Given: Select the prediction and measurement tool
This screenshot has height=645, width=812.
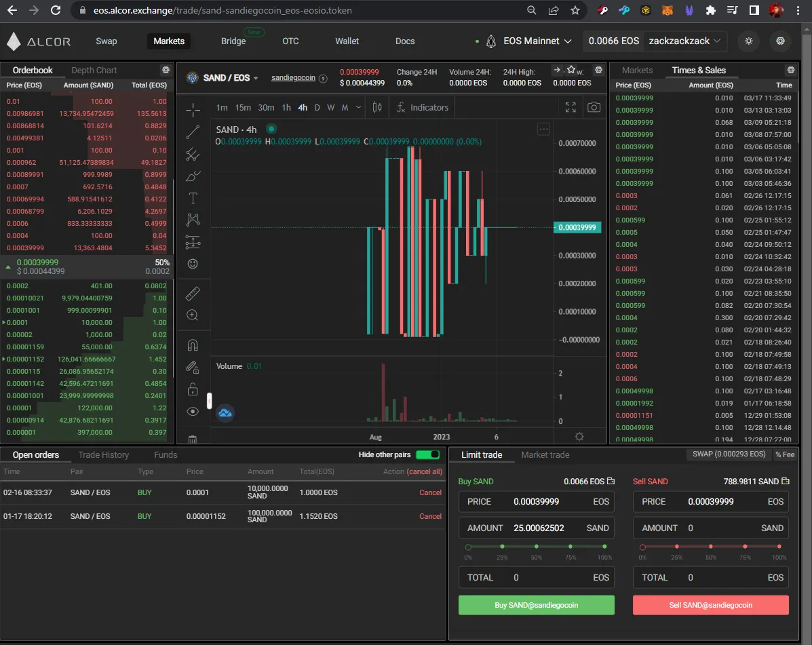Looking at the screenshot, I should tap(193, 241).
